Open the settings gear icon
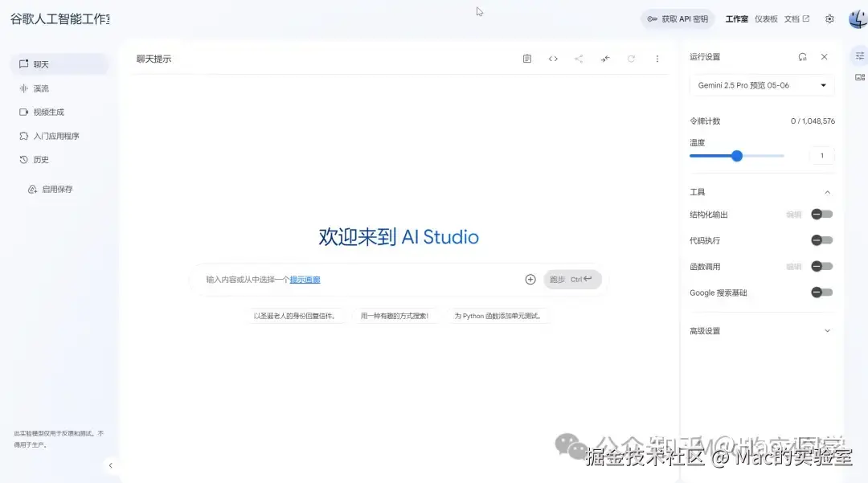The image size is (868, 483). click(x=829, y=18)
